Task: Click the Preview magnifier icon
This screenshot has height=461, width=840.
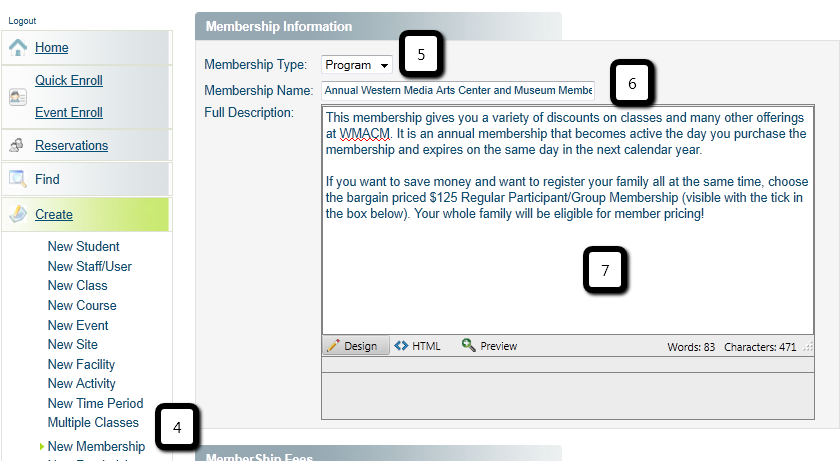Action: 468,346
